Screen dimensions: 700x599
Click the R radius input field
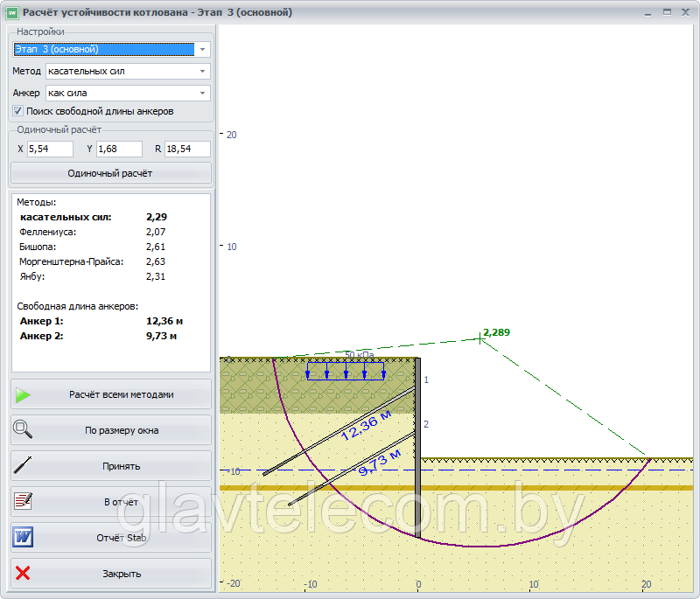[187, 149]
